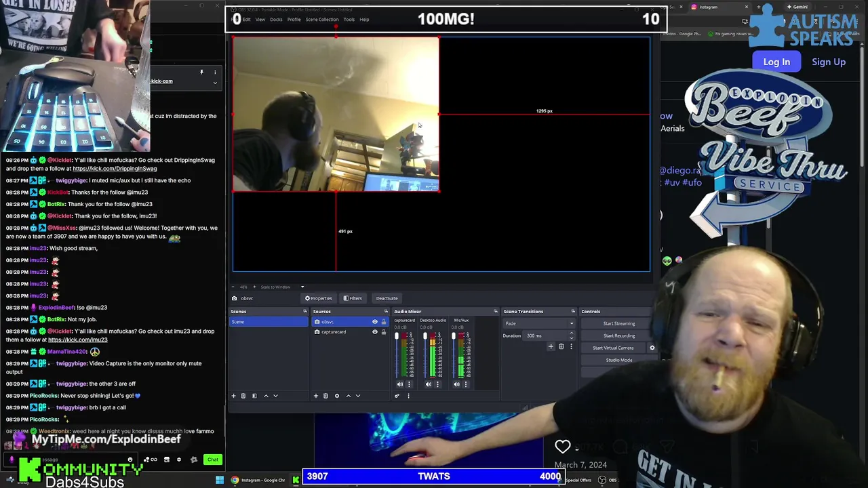868x488 pixels.
Task: Toggle Studio Mode
Action: [x=619, y=360]
